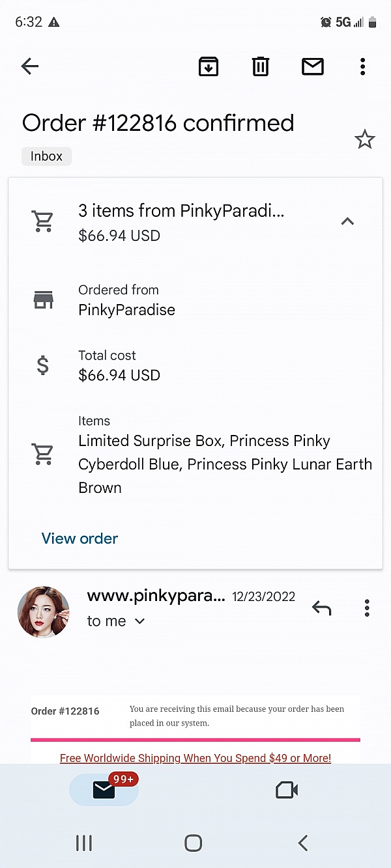Tap the back arrow to return to inbox
Image resolution: width=391 pixels, height=868 pixels.
30,66
